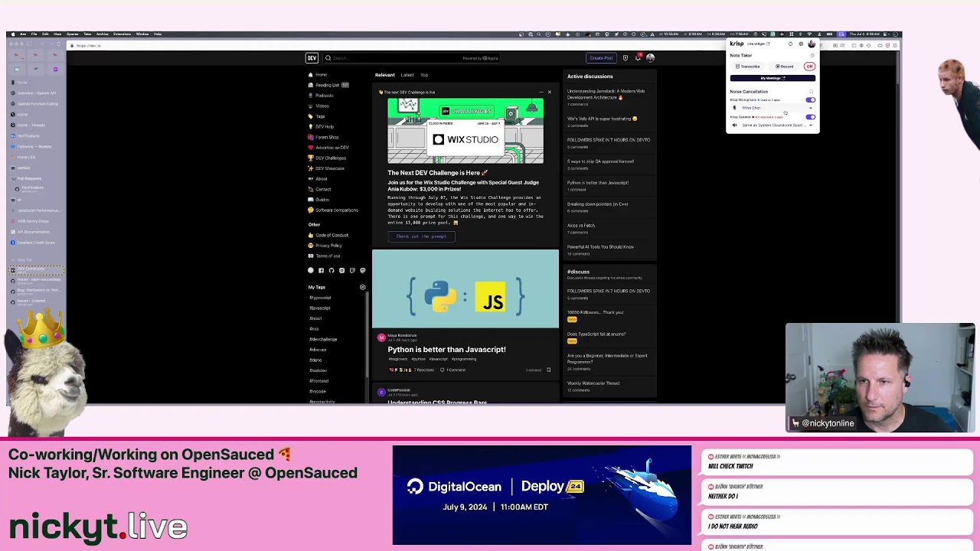The width and height of the screenshot is (980, 551).
Task: Click Krisp refresh icon
Action: coord(791,44)
